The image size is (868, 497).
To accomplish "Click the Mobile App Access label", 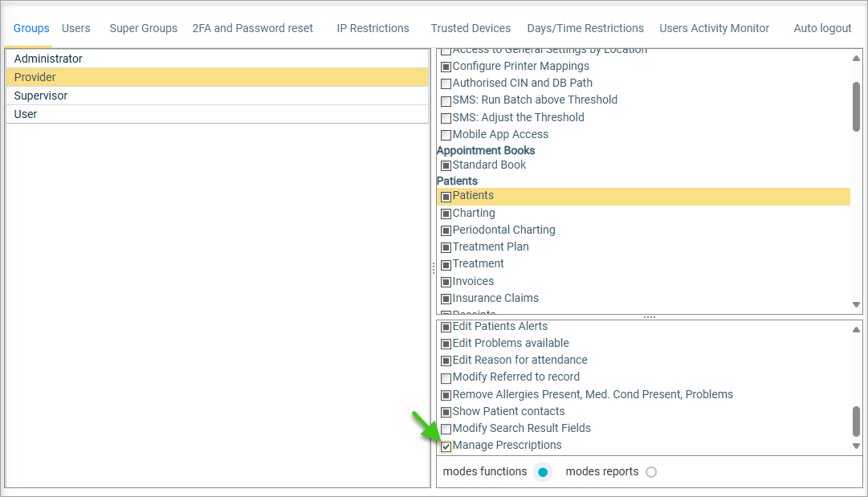I will 500,135.
